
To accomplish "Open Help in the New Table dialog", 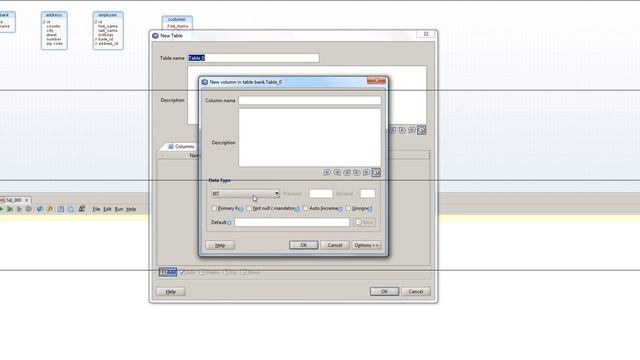I will tap(171, 291).
